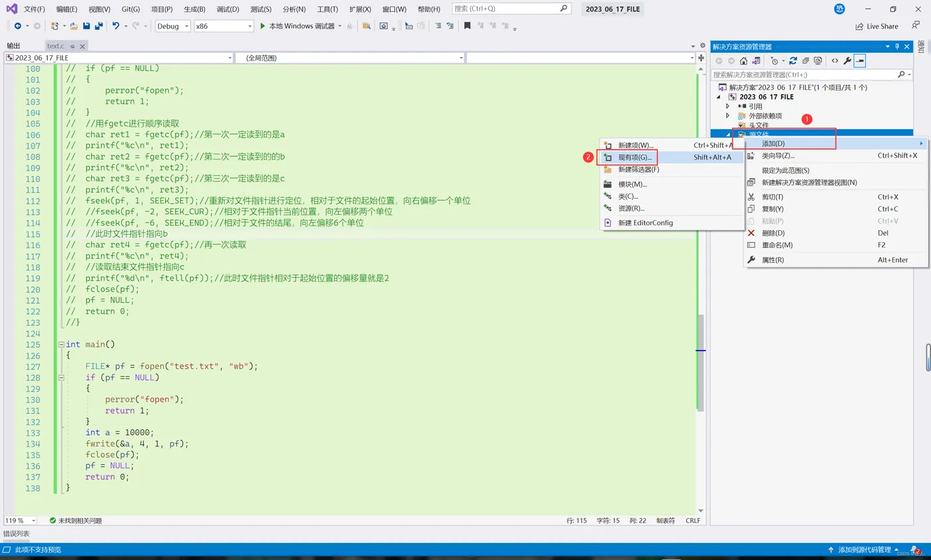Open the 工具(T) menu
Screen dimensions: 931x560
click(327, 9)
